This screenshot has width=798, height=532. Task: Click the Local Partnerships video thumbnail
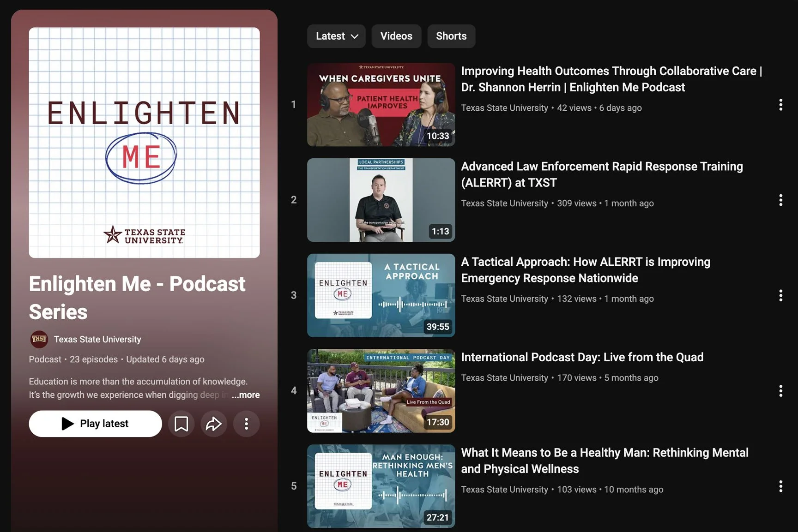pyautogui.click(x=381, y=200)
